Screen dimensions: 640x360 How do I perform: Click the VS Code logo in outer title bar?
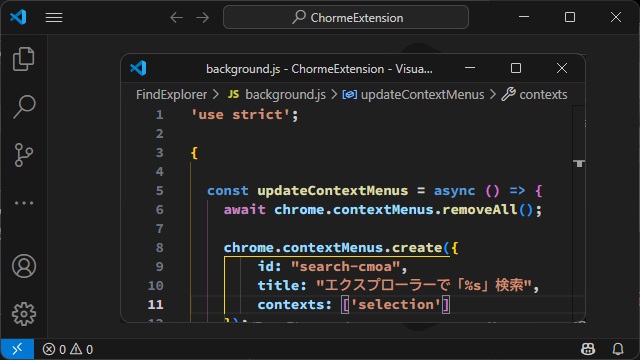tap(18, 17)
